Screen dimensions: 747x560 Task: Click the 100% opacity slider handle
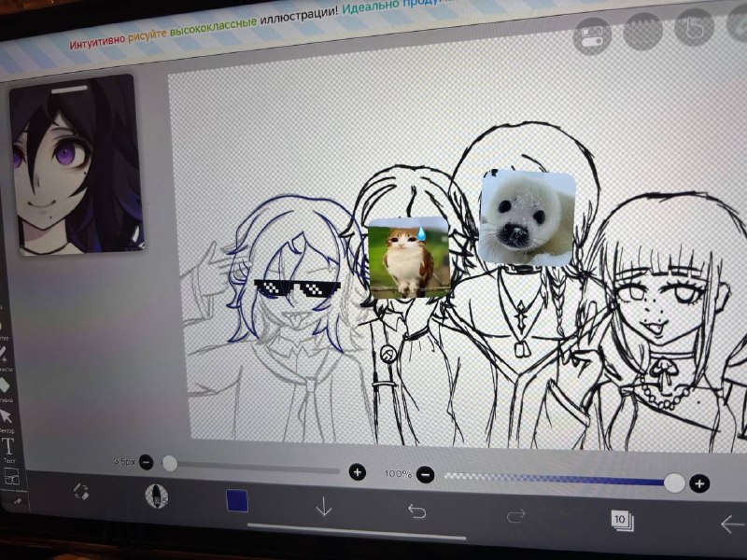click(673, 483)
